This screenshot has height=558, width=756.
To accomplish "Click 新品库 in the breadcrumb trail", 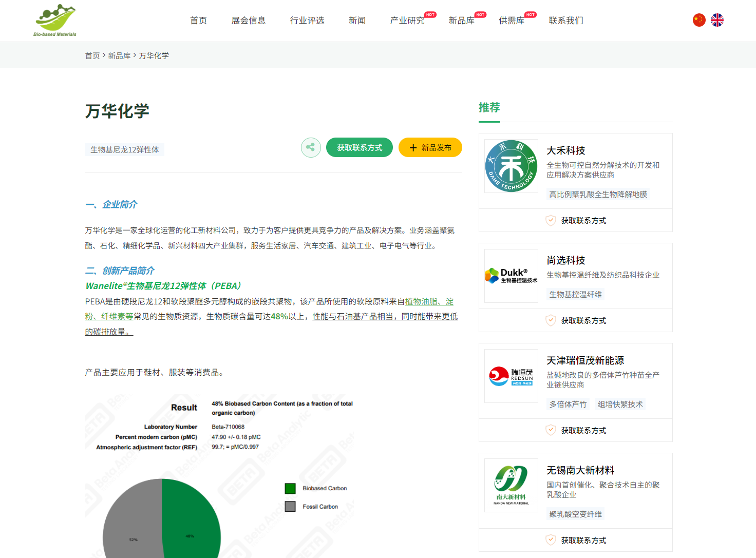I will pyautogui.click(x=119, y=55).
